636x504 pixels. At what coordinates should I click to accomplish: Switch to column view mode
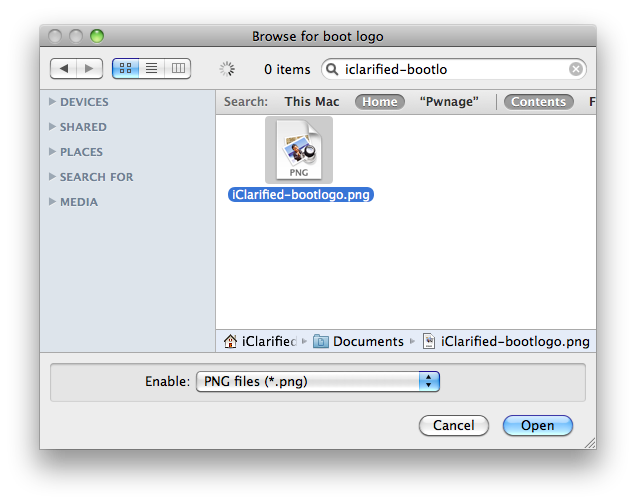point(178,69)
